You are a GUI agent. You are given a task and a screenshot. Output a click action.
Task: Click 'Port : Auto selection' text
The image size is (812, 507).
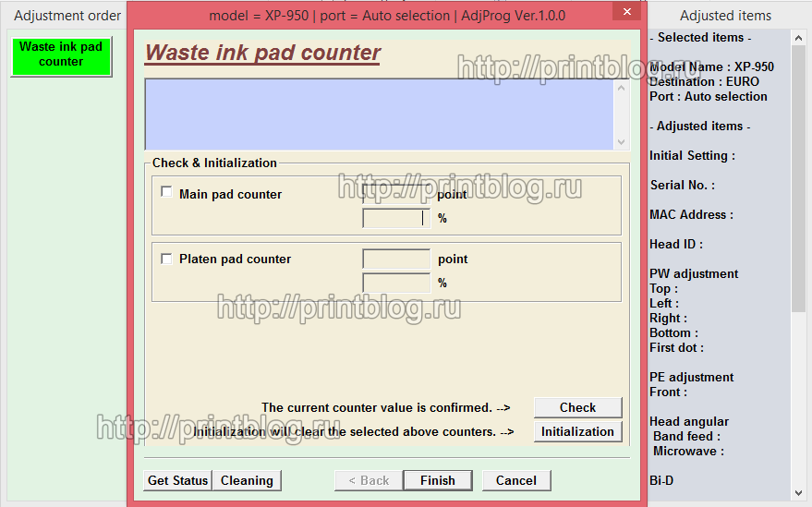click(x=708, y=96)
